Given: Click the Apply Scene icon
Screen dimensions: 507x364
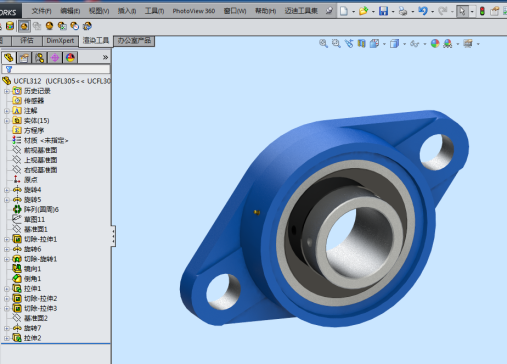Looking at the screenshot, I should tap(448, 43).
